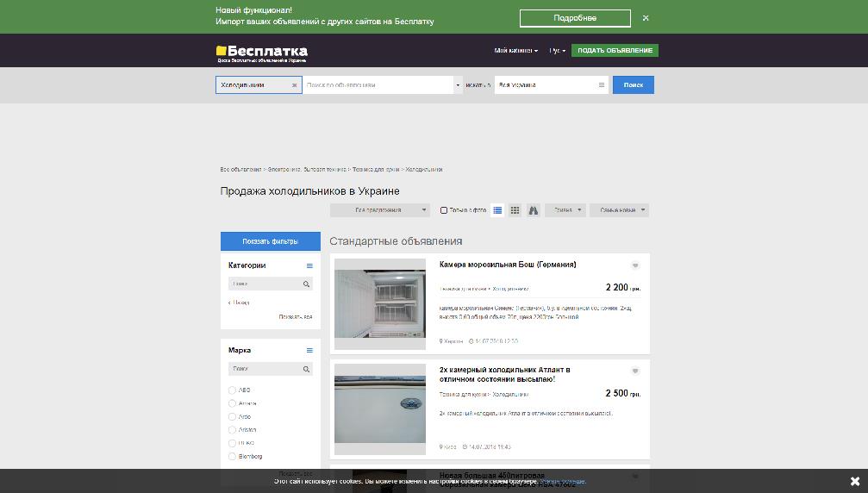The height and width of the screenshot is (493, 868).
Task: Open Все предложения dropdown
Action: (x=380, y=210)
